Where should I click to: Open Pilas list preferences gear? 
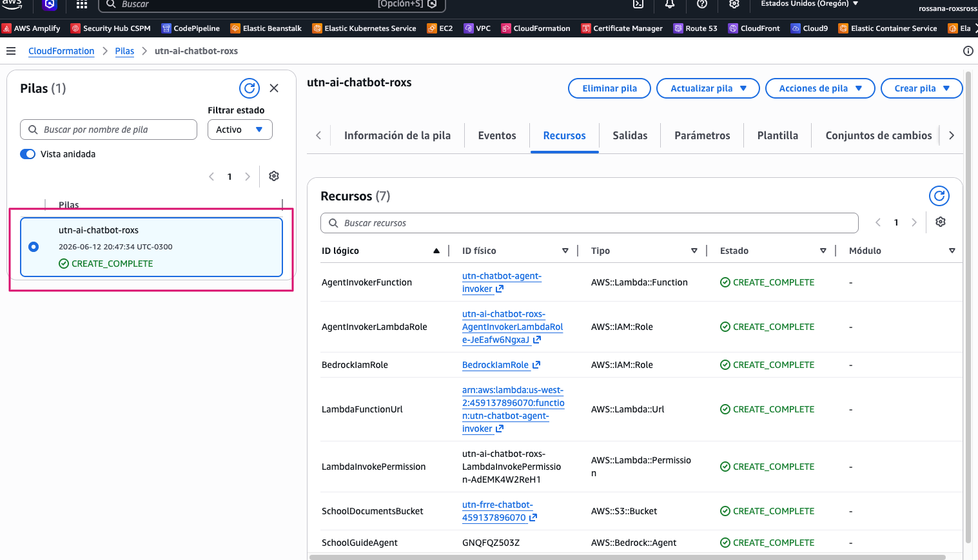click(x=274, y=176)
